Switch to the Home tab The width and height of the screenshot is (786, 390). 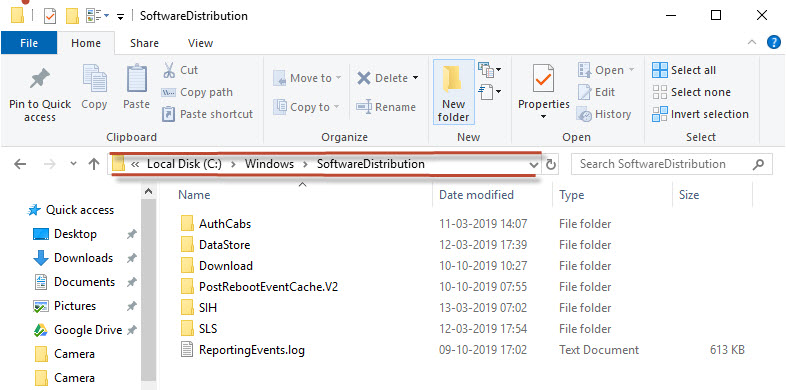[86, 43]
